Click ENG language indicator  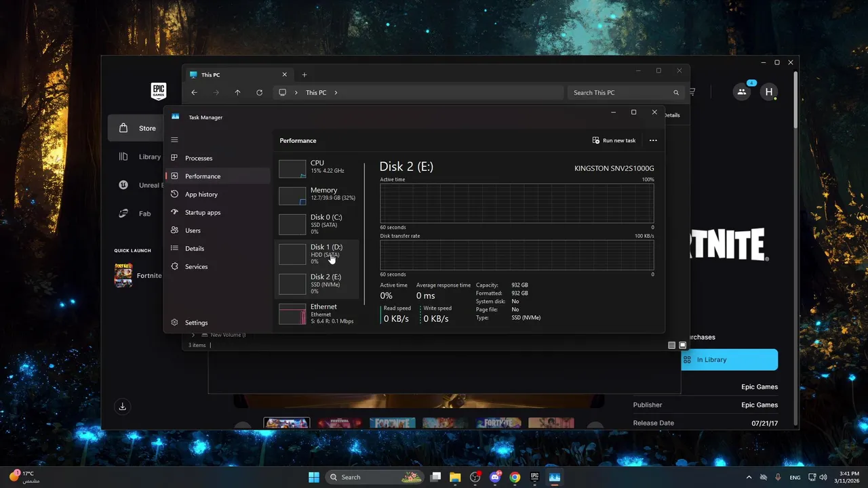(795, 477)
